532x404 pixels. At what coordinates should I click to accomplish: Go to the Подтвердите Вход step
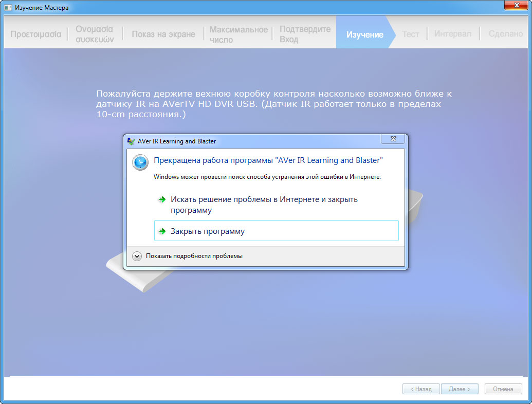305,34
